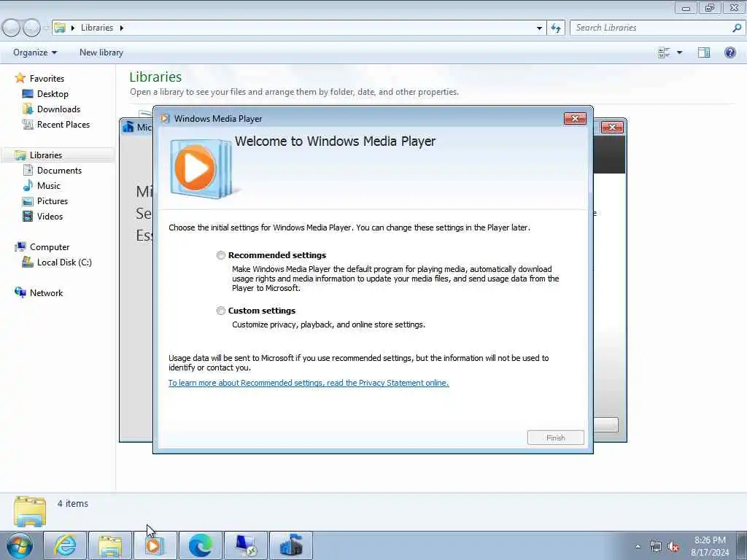The width and height of the screenshot is (747, 560).
Task: Close the Windows Media Player dialog
Action: (x=575, y=119)
